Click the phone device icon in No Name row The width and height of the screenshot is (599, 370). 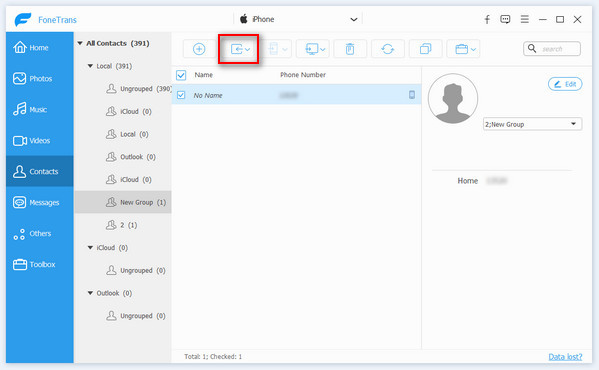tap(412, 95)
